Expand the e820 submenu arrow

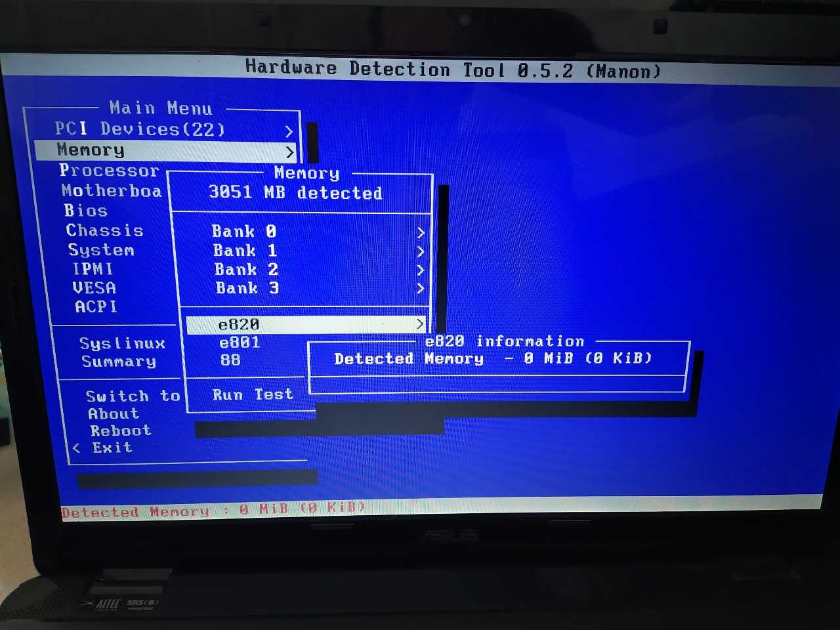[x=420, y=324]
